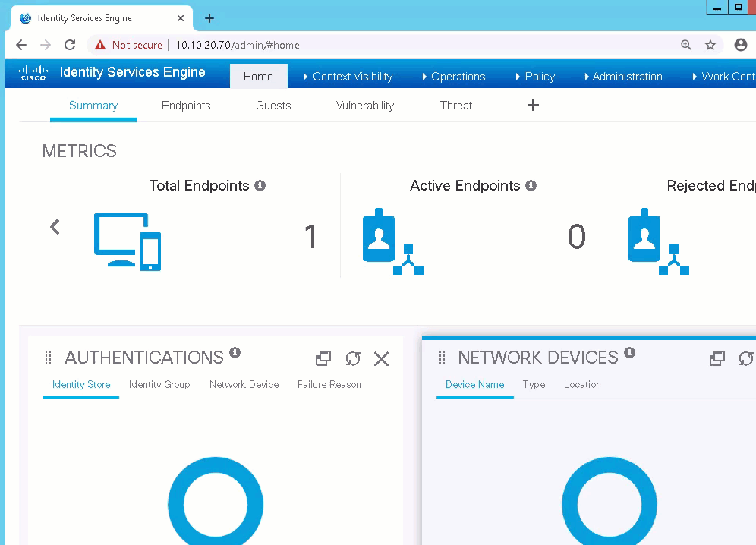Grab the Network Devices dashlet drag handle
The height and width of the screenshot is (545, 756).
tap(442, 358)
